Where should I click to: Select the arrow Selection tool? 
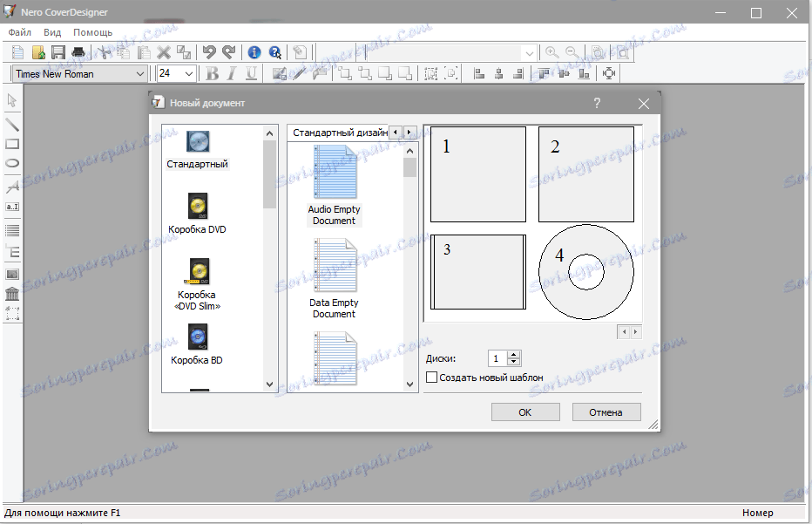pos(12,100)
